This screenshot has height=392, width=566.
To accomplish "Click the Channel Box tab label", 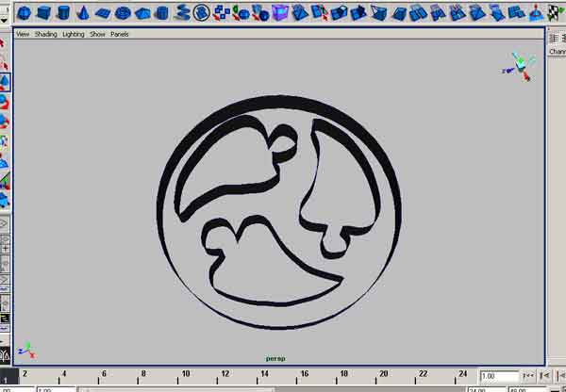I will [x=558, y=52].
